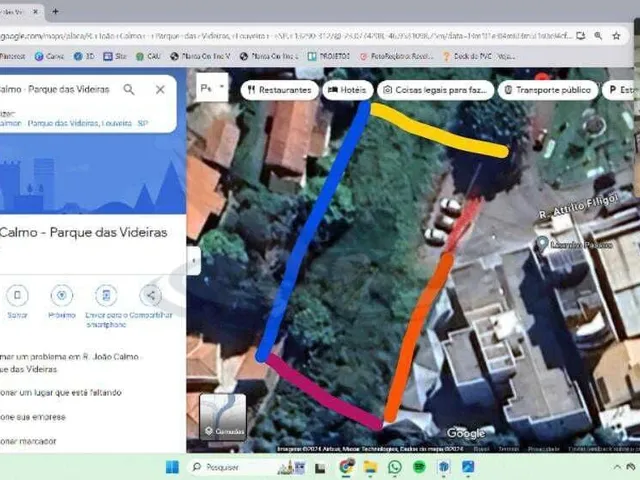This screenshot has width=640, height=480.
Task: Open WhatsApp from the taskbar
Action: click(x=395, y=467)
